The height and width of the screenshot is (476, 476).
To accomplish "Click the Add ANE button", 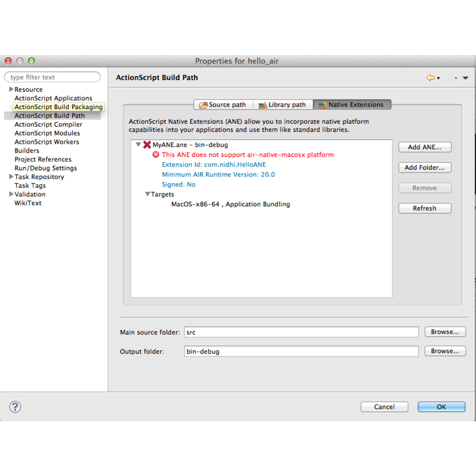I will click(x=425, y=147).
